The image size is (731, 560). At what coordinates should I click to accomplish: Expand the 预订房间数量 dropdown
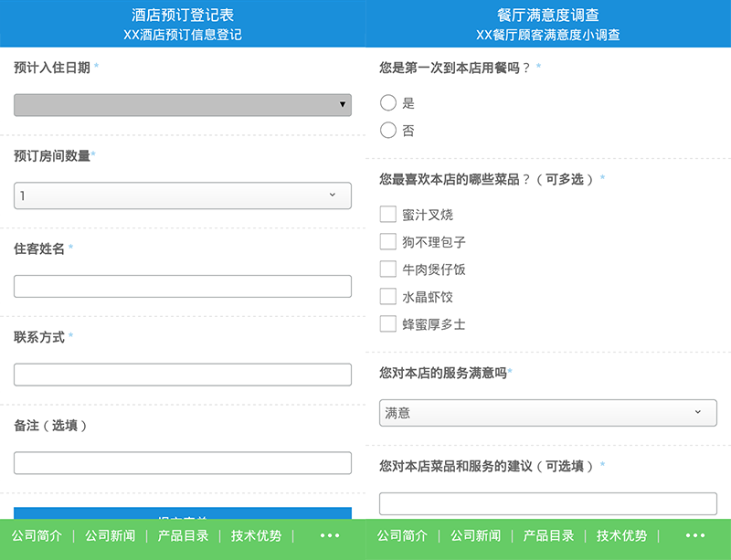pyautogui.click(x=183, y=195)
